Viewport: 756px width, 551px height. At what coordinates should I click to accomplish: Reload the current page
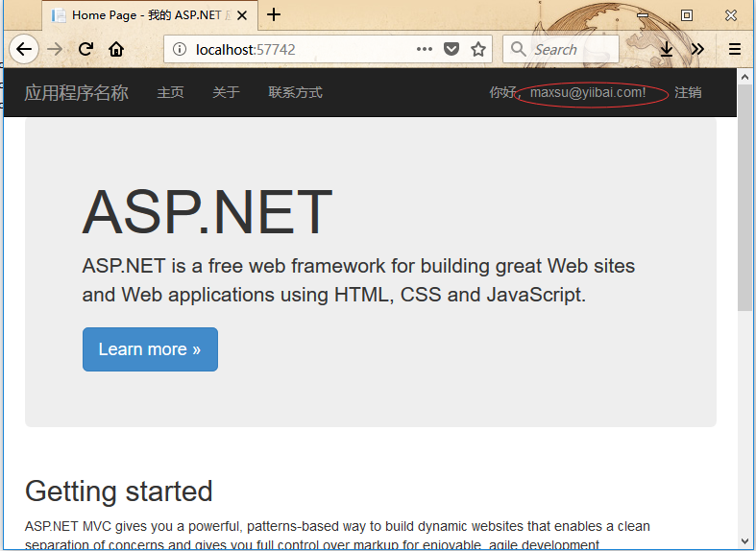coord(86,49)
